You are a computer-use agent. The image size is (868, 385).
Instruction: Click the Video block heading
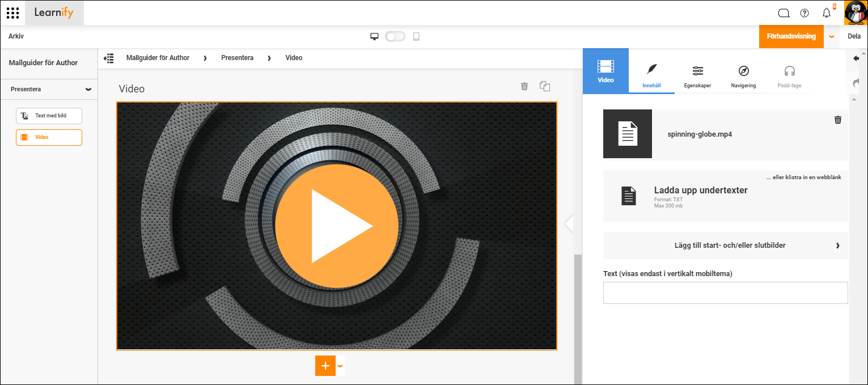(x=132, y=89)
